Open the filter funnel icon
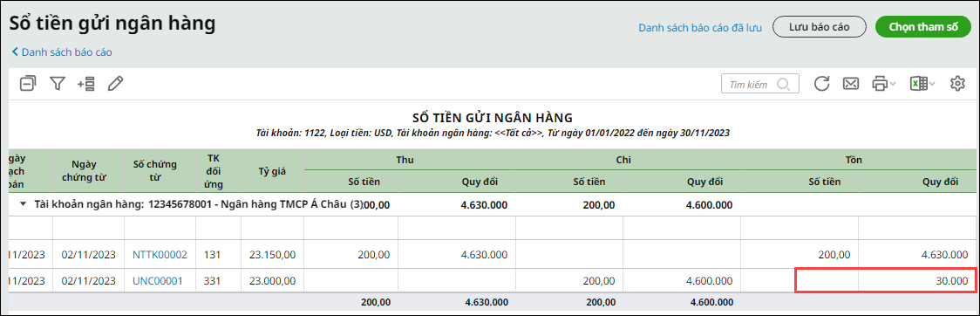980x316 pixels. pos(58,83)
